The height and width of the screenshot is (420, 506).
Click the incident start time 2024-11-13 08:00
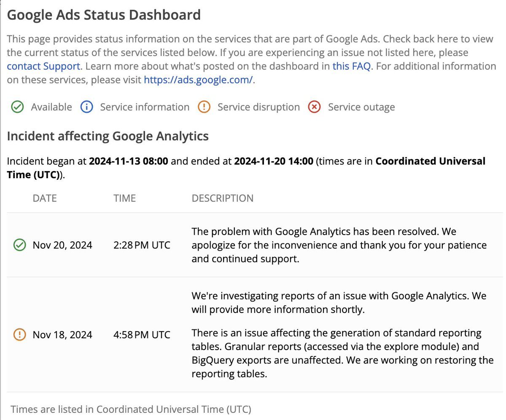pos(128,161)
